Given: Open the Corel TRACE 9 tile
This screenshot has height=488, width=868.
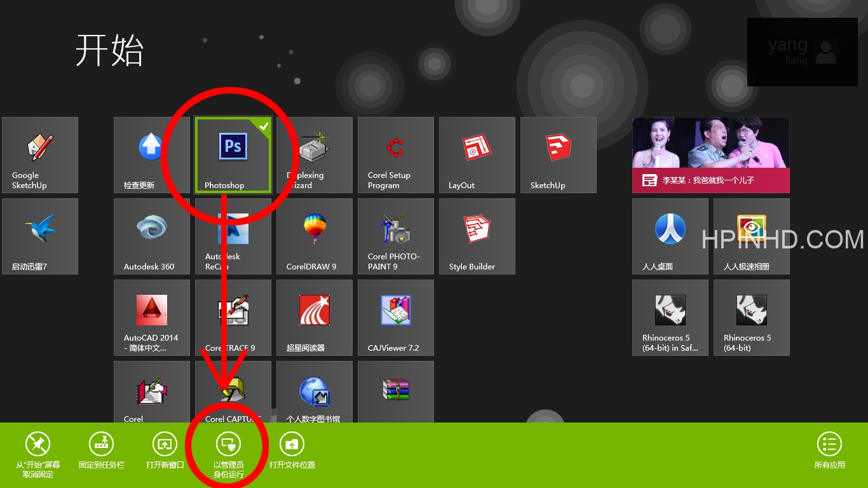Looking at the screenshot, I should click(233, 318).
